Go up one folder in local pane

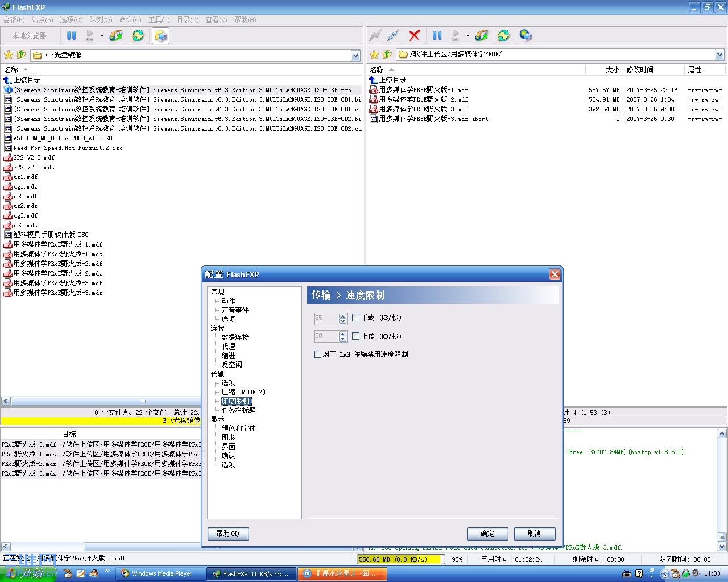(x=22, y=55)
